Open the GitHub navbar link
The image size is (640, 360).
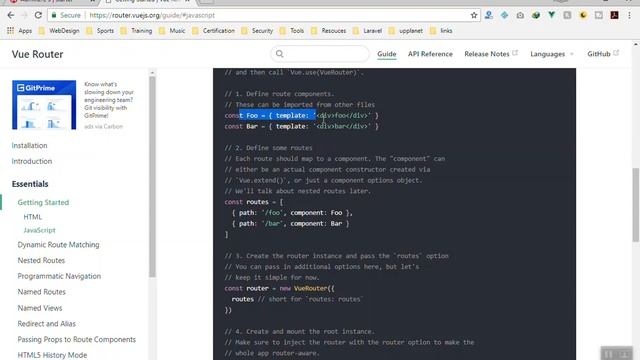[603, 54]
